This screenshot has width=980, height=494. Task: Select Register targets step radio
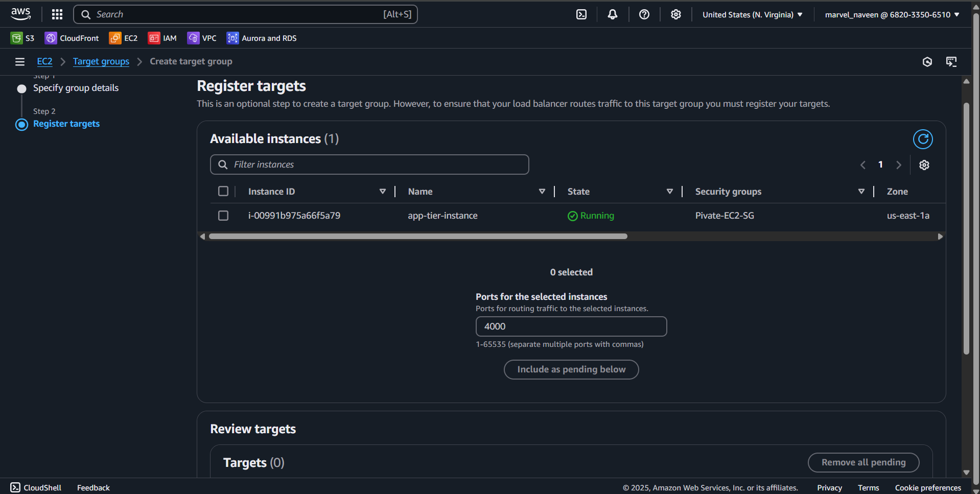point(21,125)
